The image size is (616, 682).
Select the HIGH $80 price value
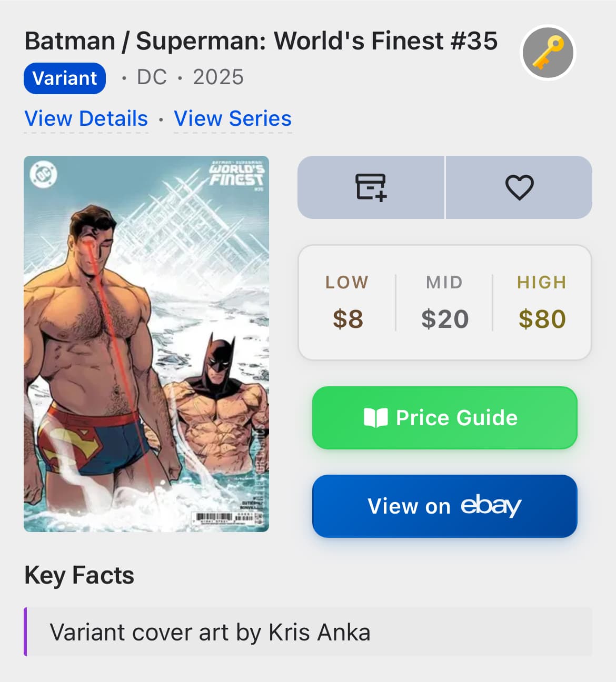(542, 319)
